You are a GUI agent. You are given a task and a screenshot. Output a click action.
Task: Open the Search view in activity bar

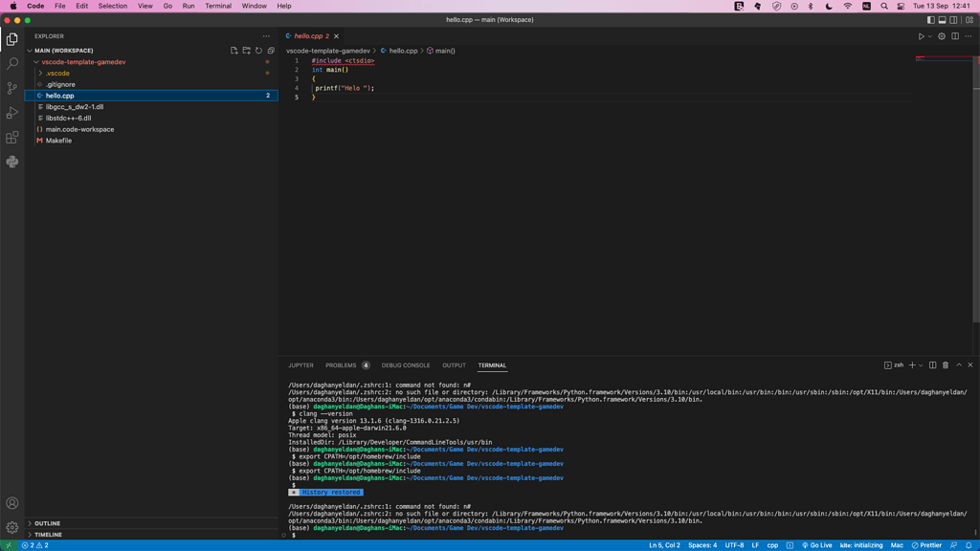tap(11, 64)
